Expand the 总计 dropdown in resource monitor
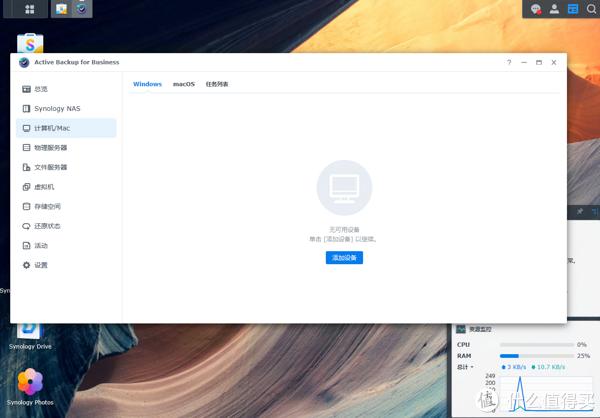This screenshot has height=418, width=600. (x=465, y=367)
